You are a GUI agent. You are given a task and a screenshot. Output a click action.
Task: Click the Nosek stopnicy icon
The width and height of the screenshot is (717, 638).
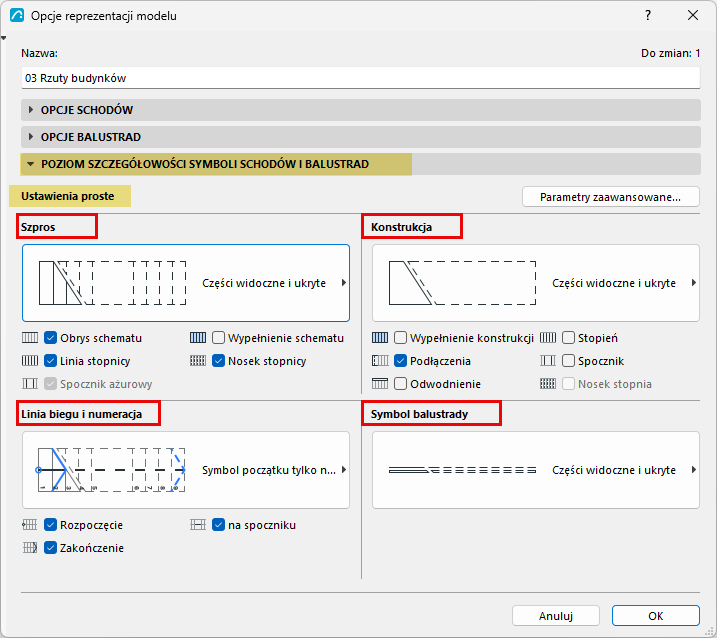[198, 361]
